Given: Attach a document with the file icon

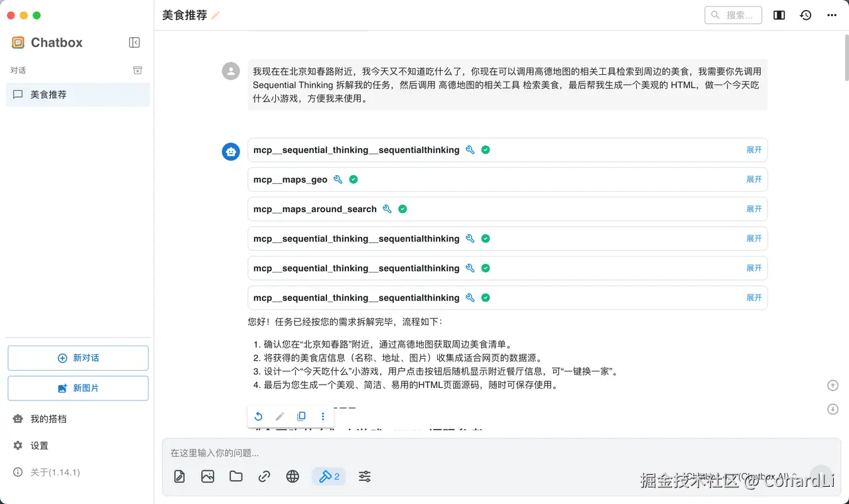Looking at the screenshot, I should tap(180, 476).
